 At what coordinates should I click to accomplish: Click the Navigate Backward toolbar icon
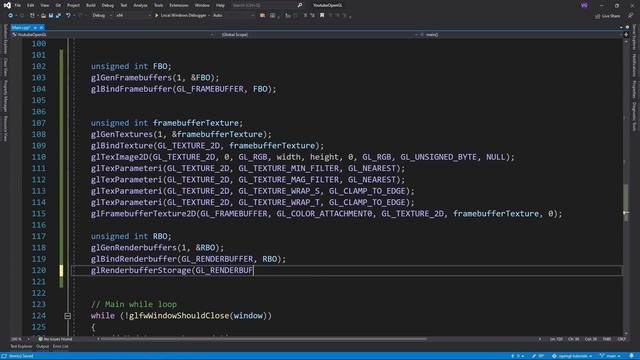(10, 16)
